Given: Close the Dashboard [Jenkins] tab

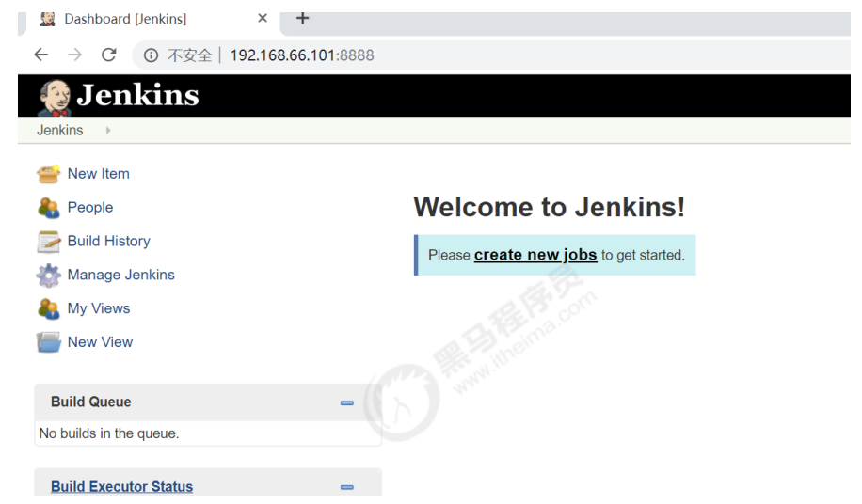Looking at the screenshot, I should (x=263, y=18).
